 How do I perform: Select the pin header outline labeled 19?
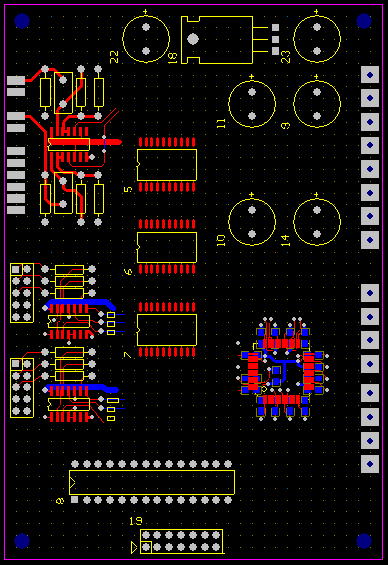pos(181,541)
